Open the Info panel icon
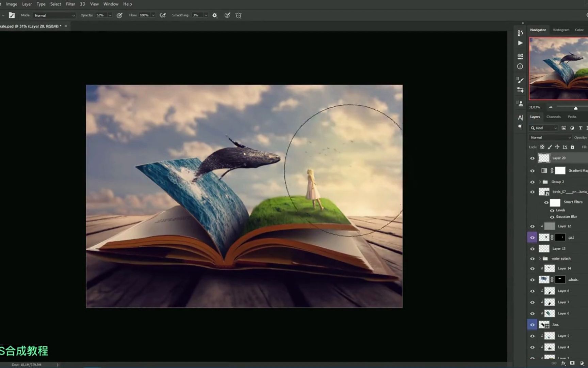 click(520, 66)
